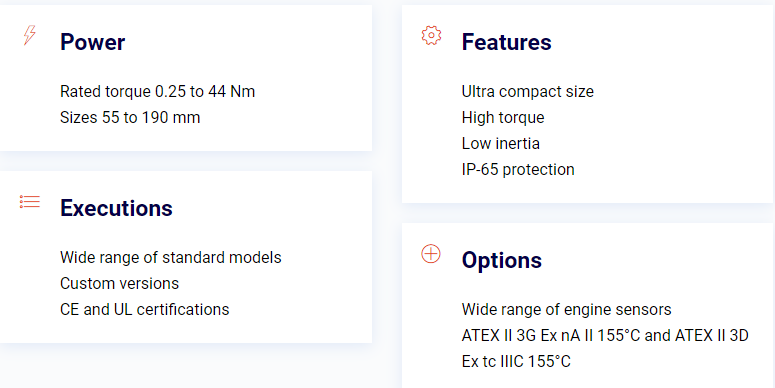Screen dimensions: 775x388
Task: Click the Low inertia feature line
Action: click(501, 143)
